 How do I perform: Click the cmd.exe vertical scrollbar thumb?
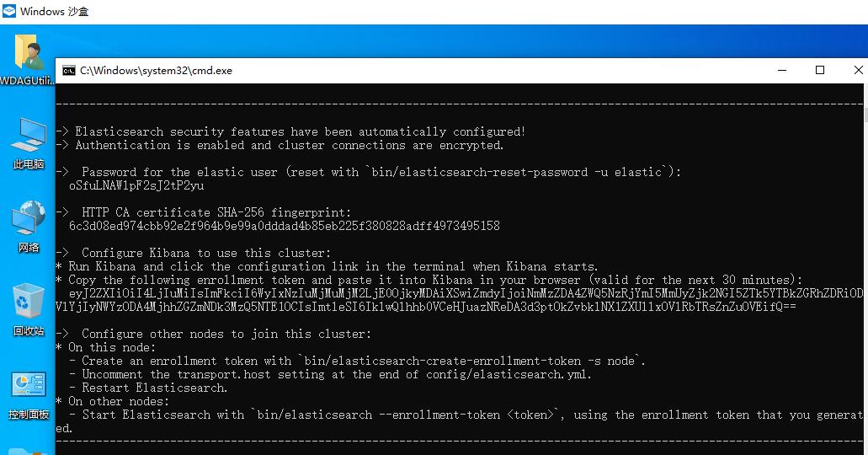(865, 115)
